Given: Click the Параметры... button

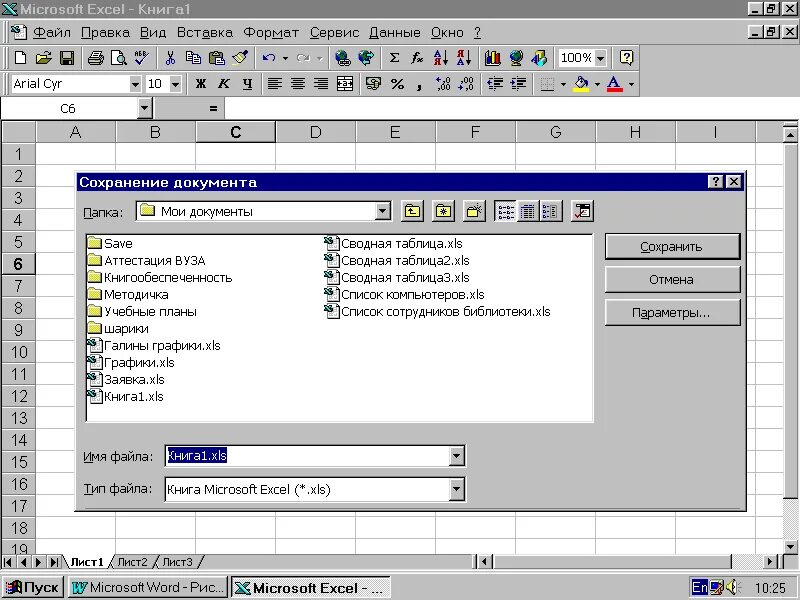Looking at the screenshot, I should pos(672,312).
